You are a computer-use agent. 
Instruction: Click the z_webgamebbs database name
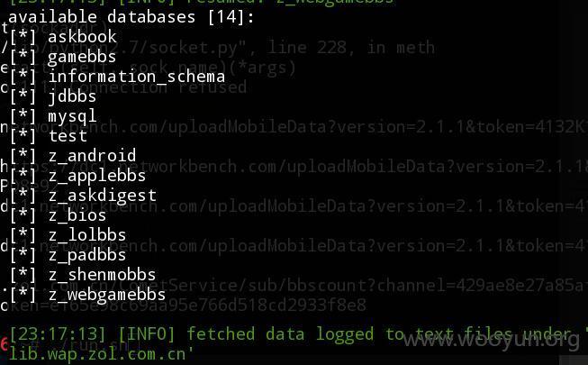pos(107,295)
